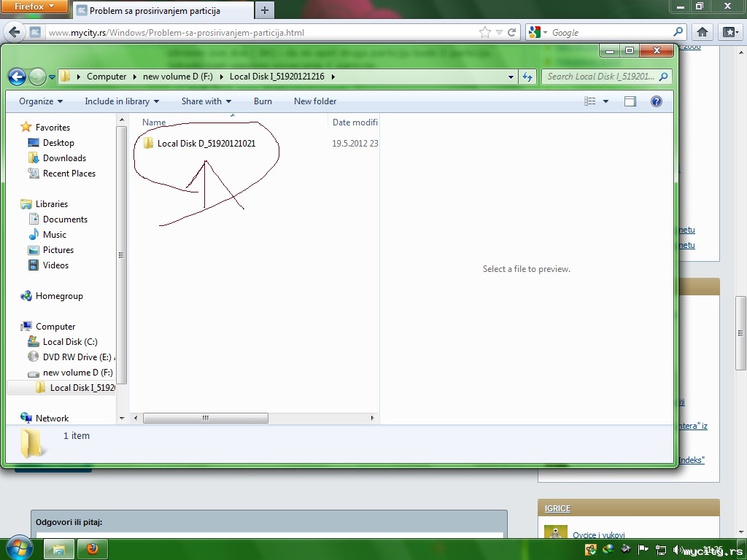Click the Ovcice i vukovi link
The height and width of the screenshot is (560, 747).
tap(598, 534)
